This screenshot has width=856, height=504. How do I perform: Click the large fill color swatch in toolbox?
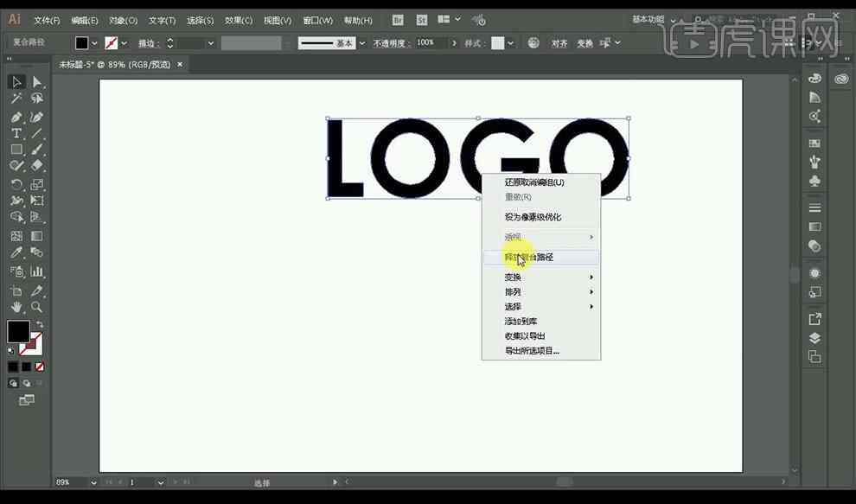[18, 331]
